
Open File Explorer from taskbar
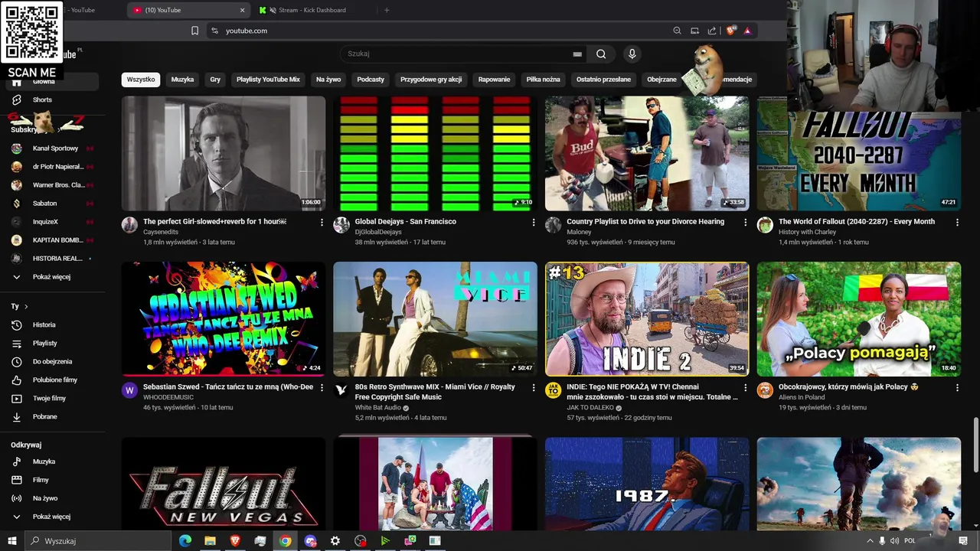(210, 541)
